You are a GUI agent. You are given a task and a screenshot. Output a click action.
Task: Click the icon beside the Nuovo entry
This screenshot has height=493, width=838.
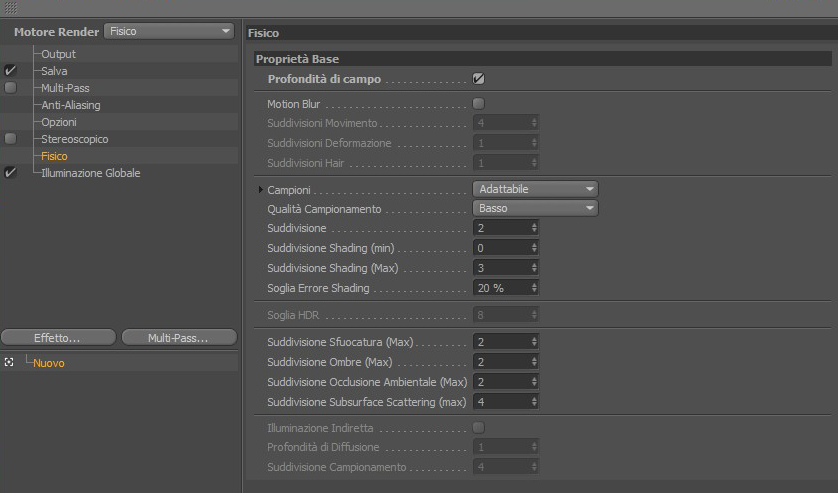click(9, 363)
